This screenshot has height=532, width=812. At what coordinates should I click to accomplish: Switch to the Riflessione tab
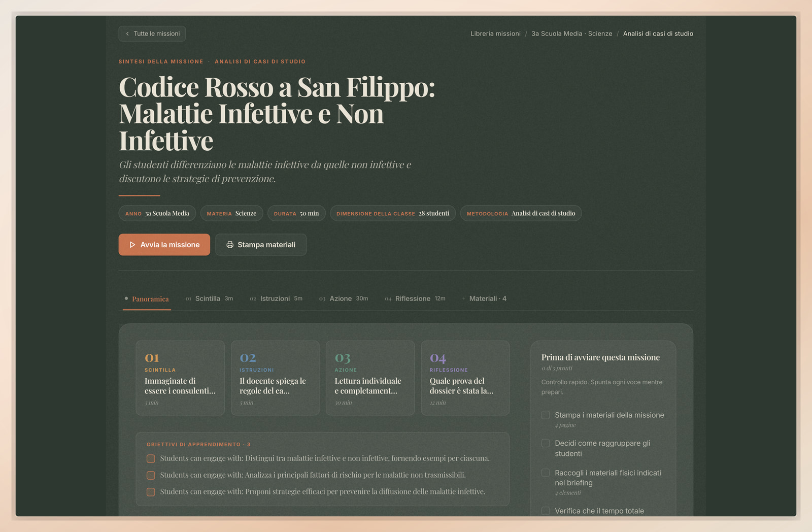point(415,298)
